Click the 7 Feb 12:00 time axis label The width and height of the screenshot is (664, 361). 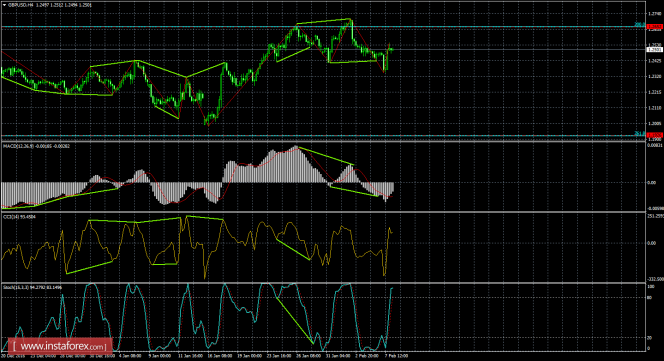coord(396,356)
